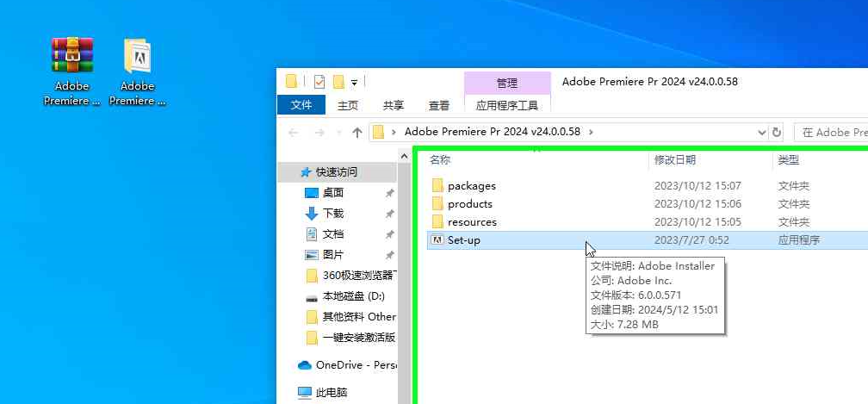Image resolution: width=868 pixels, height=404 pixels.
Task: Click date 2023/10/12 15:05 of resources
Action: point(697,222)
